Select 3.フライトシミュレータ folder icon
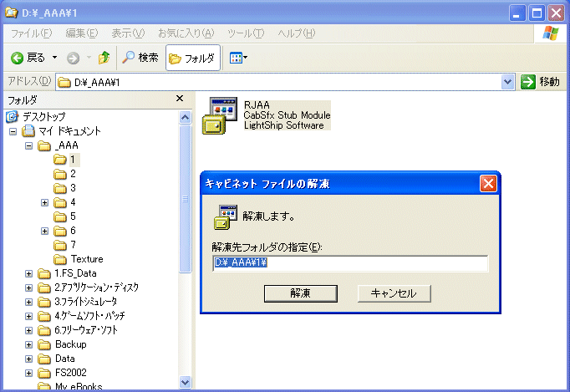This screenshot has width=570, height=392. click(44, 303)
